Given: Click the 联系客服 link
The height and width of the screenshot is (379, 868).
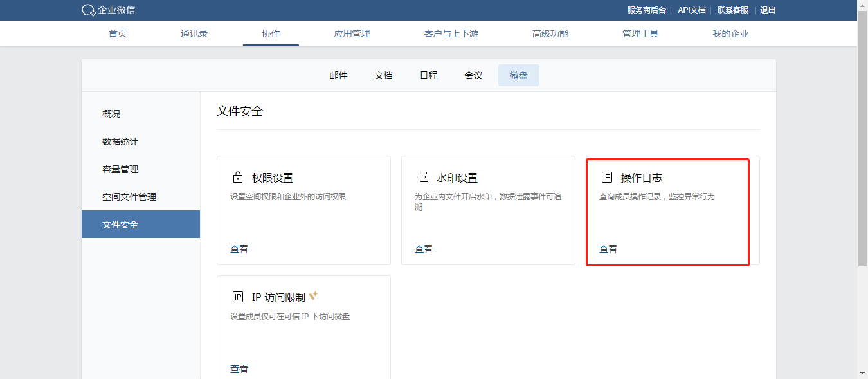Looking at the screenshot, I should tap(733, 10).
